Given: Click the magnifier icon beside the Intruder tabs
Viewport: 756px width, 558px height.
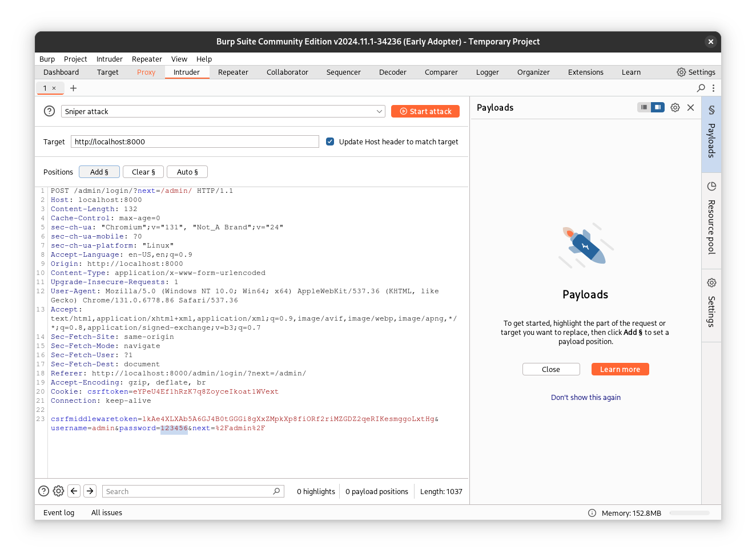Looking at the screenshot, I should 701,88.
